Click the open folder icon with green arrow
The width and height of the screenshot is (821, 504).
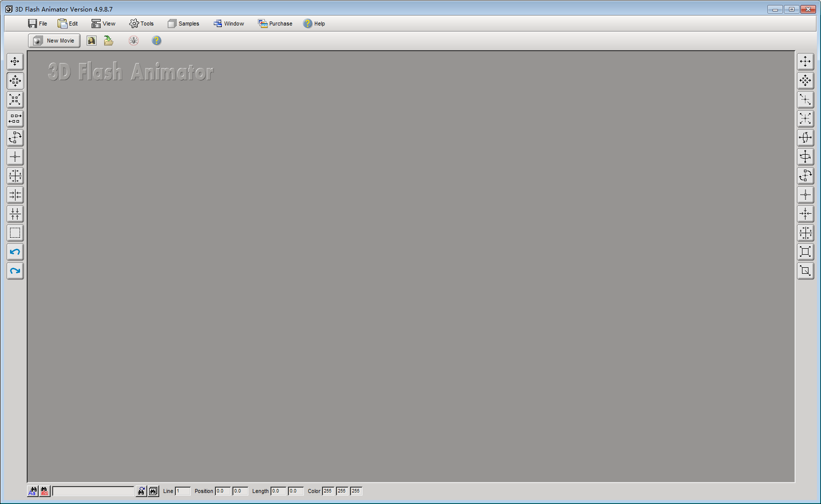(x=109, y=41)
